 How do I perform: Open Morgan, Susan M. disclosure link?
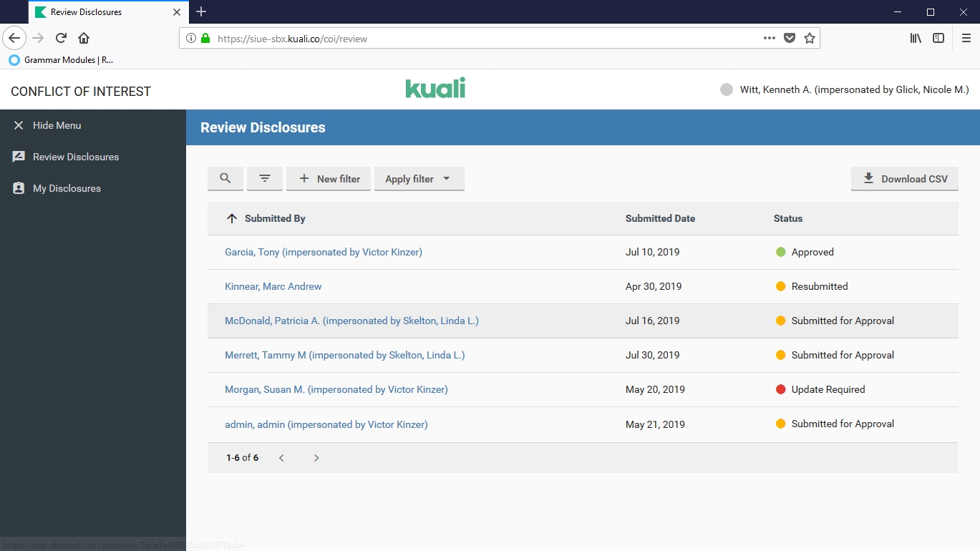(x=336, y=389)
